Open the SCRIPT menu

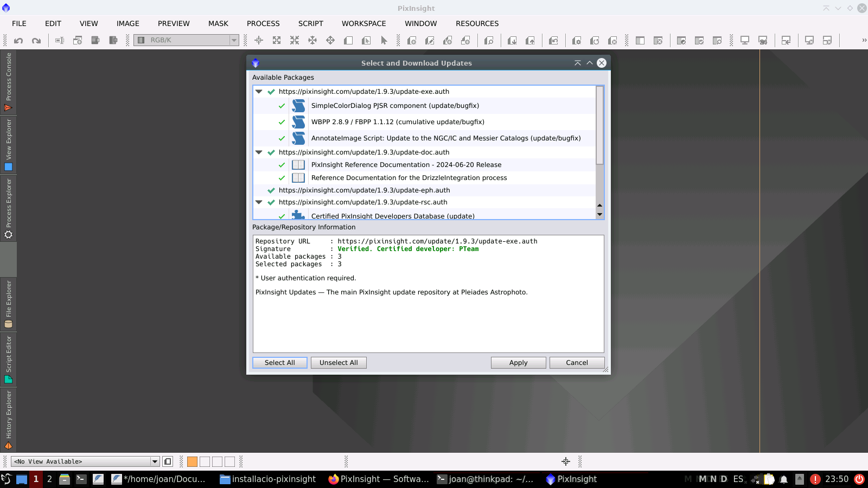(x=310, y=23)
